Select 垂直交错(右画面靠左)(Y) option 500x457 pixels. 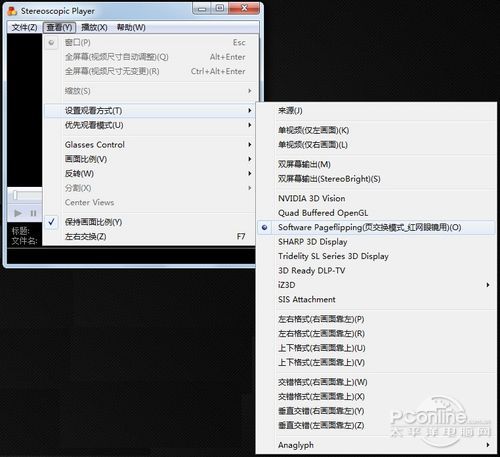[376, 411]
